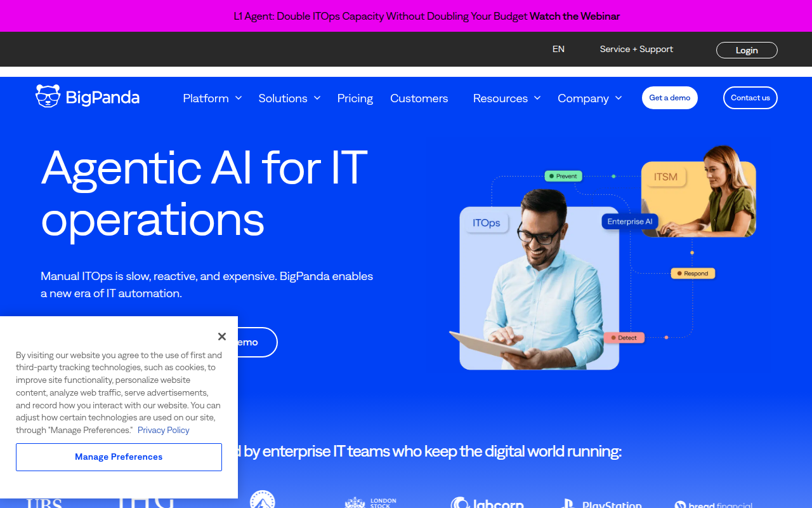Click the London Stock Exchange logo
The width and height of the screenshot is (812, 508).
coord(371,503)
